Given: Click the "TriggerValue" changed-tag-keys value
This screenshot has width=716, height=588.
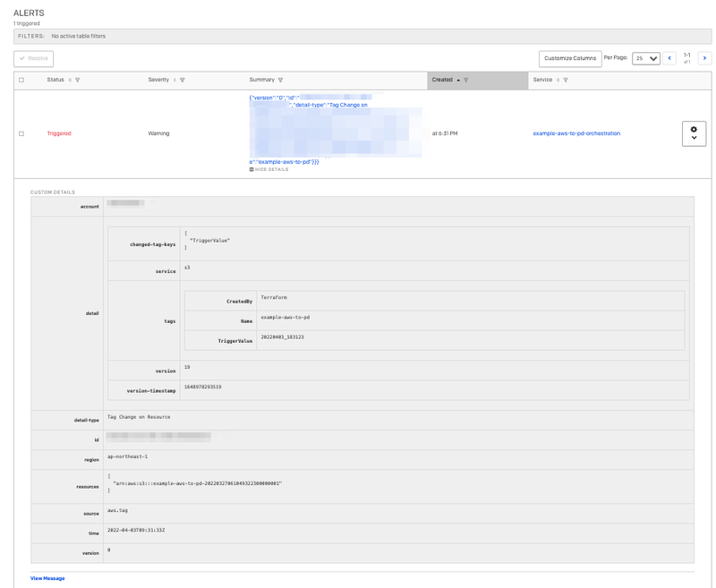Looking at the screenshot, I should pyautogui.click(x=209, y=240).
